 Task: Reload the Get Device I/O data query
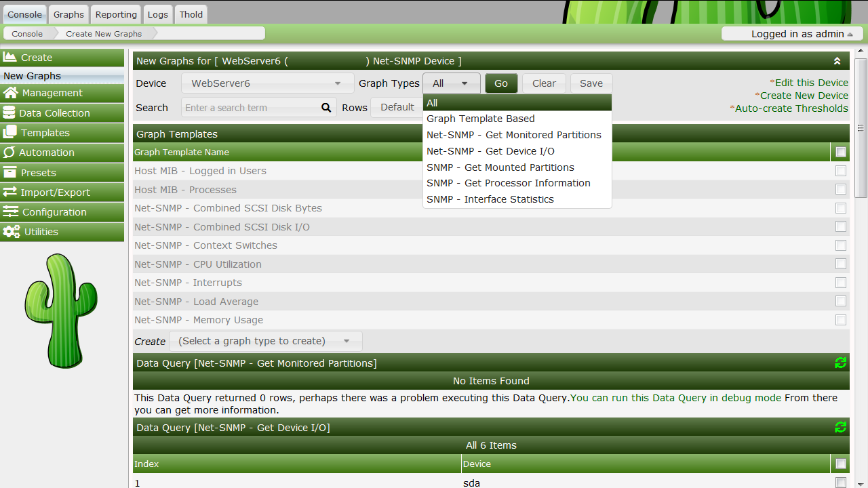(840, 427)
